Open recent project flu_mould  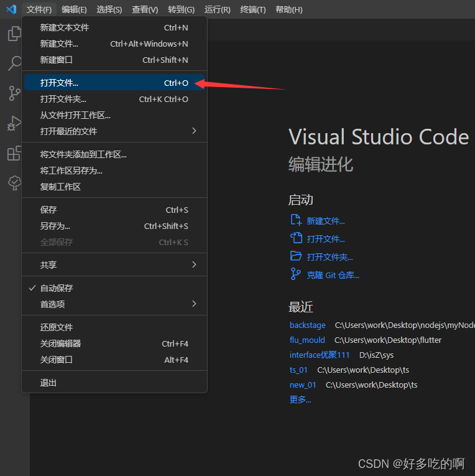click(x=307, y=340)
